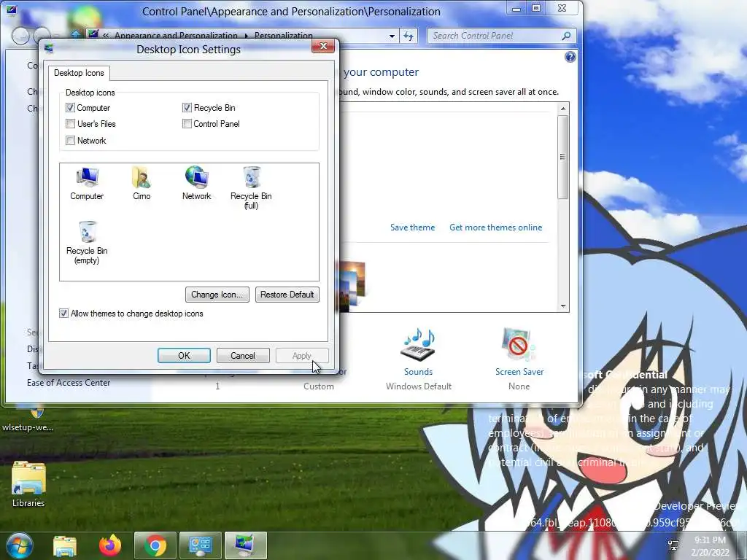Image resolution: width=747 pixels, height=560 pixels.
Task: Confirm with the OK button
Action: coord(184,356)
